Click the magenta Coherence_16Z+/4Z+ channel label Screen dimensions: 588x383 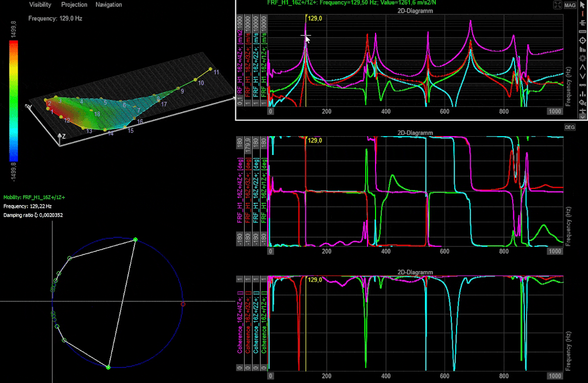coord(239,322)
